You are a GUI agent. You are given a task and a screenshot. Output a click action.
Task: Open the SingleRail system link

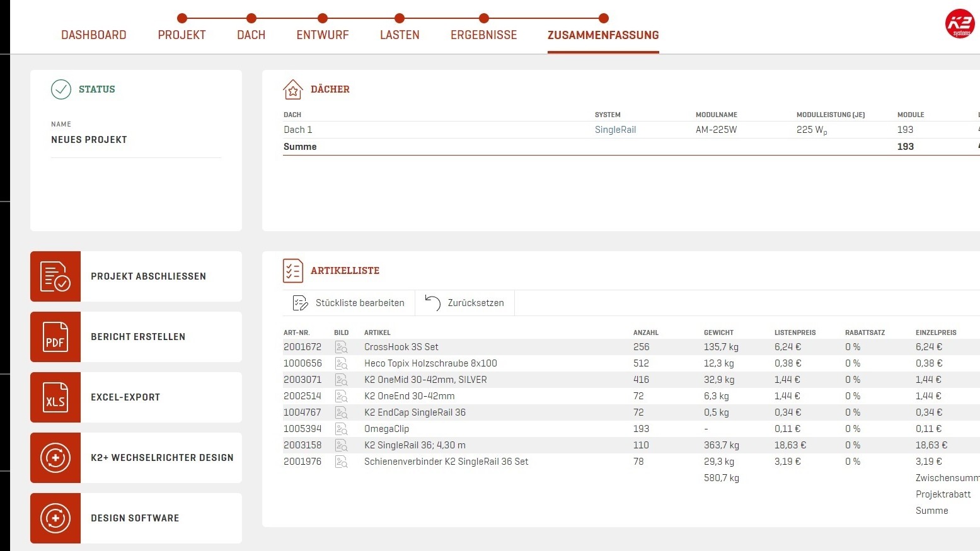coord(615,130)
